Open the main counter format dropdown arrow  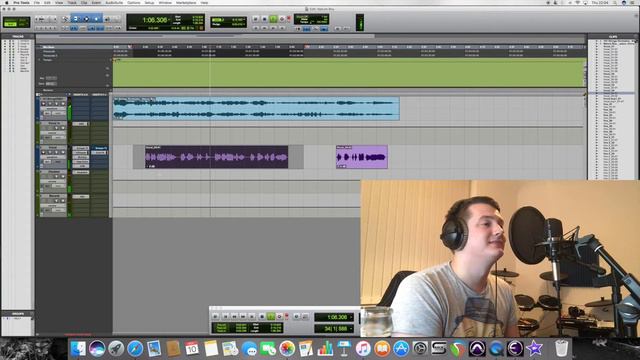pos(169,19)
